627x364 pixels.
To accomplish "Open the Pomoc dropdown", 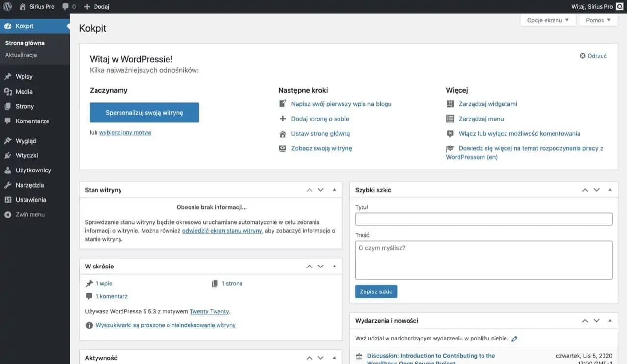I will pyautogui.click(x=598, y=20).
